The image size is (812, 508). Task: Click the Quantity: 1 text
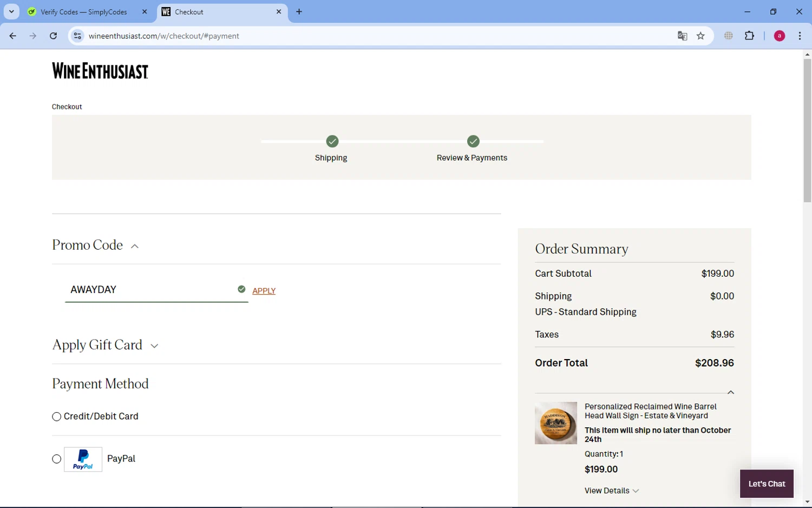(604, 454)
